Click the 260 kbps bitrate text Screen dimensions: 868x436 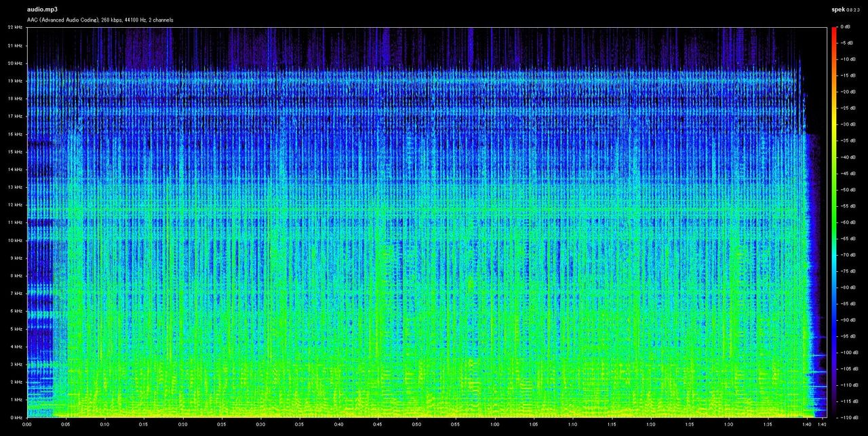coord(112,20)
